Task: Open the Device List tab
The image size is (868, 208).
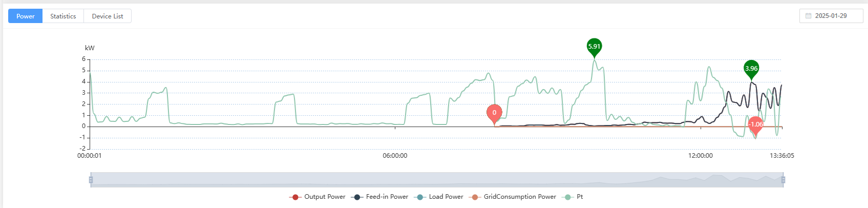Action: pyautogui.click(x=108, y=16)
